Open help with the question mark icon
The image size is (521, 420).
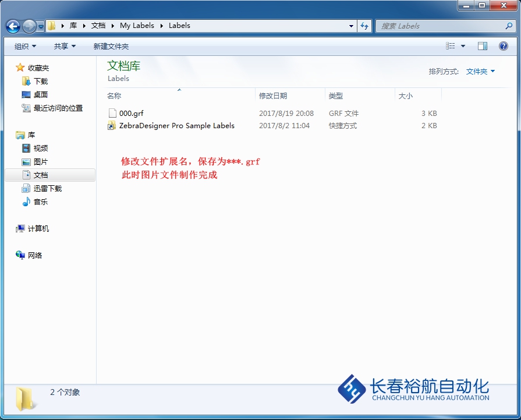coord(504,46)
